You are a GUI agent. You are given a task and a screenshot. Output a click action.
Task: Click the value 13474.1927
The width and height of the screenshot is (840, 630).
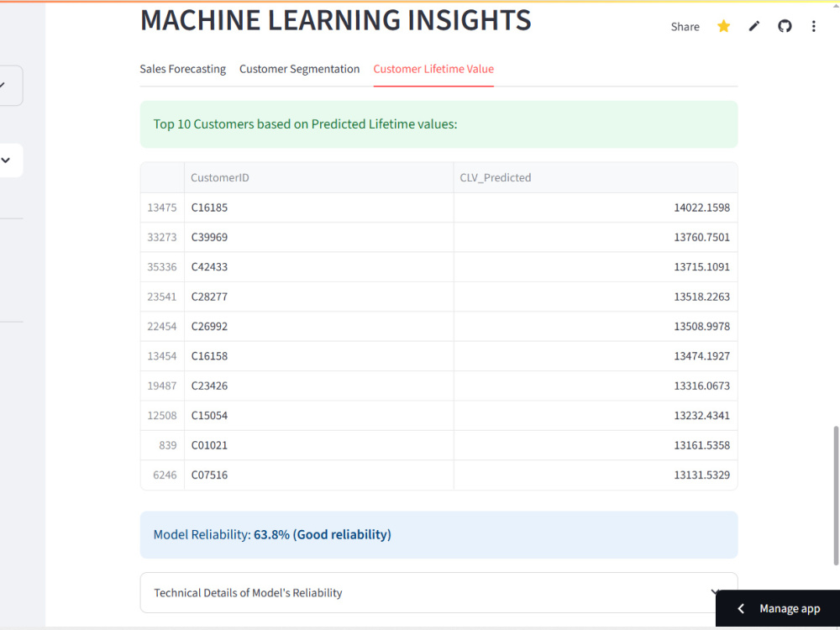click(701, 356)
